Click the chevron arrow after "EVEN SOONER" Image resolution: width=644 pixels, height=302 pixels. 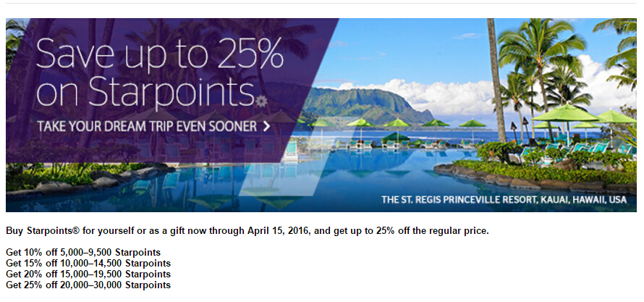coord(267,127)
